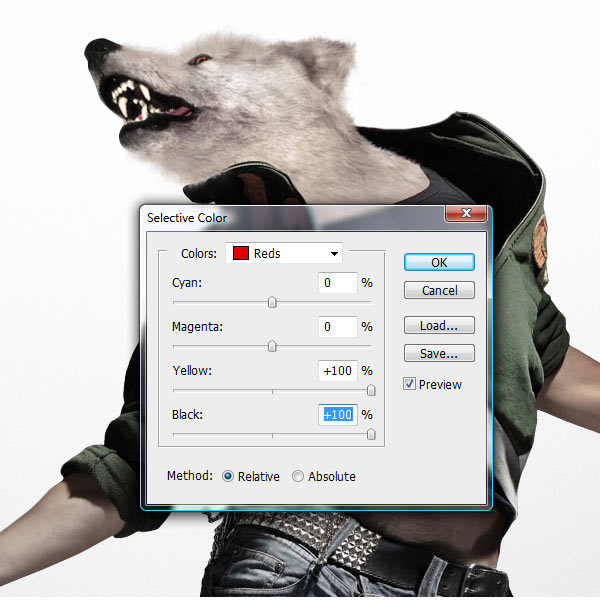The width and height of the screenshot is (600, 600).
Task: Click the Black percentage input field
Action: (338, 414)
